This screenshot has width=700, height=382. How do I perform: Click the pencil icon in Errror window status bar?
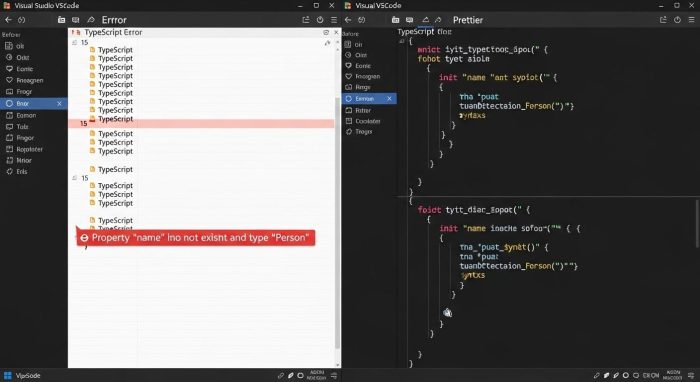click(291, 376)
